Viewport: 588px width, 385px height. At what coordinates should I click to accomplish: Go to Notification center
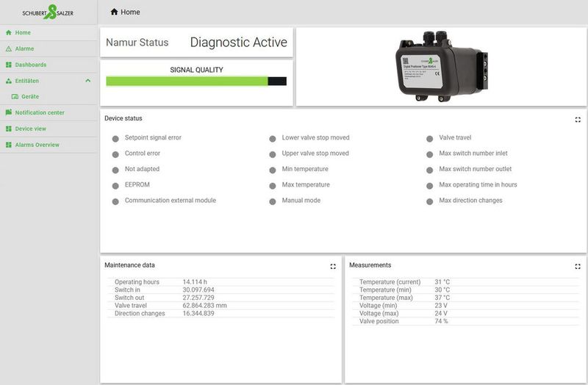49,112
